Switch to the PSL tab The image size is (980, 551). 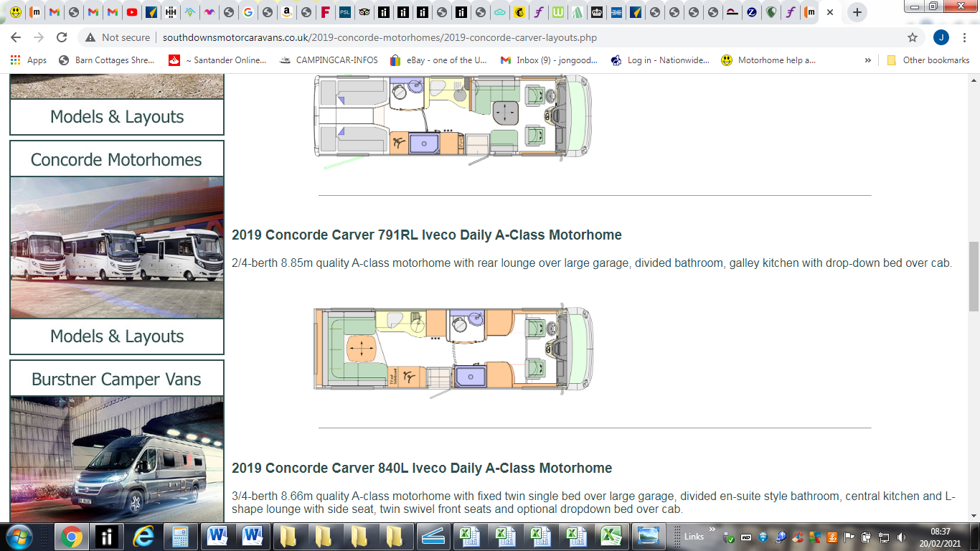(344, 12)
